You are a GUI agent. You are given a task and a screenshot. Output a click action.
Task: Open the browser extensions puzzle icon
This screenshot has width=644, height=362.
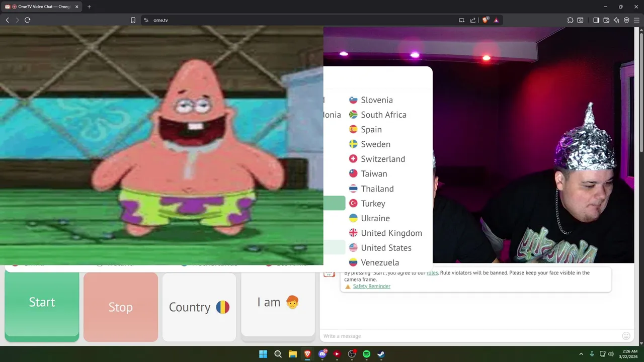pyautogui.click(x=570, y=20)
